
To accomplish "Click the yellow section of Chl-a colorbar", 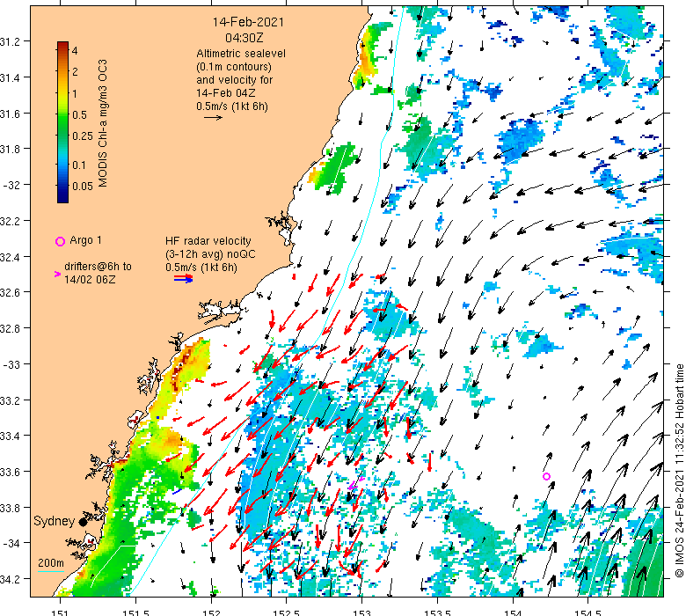I will coord(63,92).
